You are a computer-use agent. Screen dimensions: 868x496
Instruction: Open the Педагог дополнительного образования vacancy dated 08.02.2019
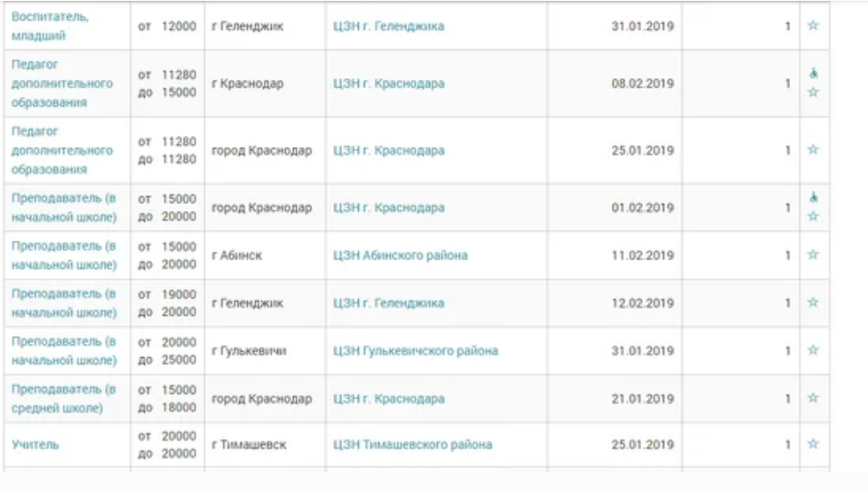click(x=62, y=84)
